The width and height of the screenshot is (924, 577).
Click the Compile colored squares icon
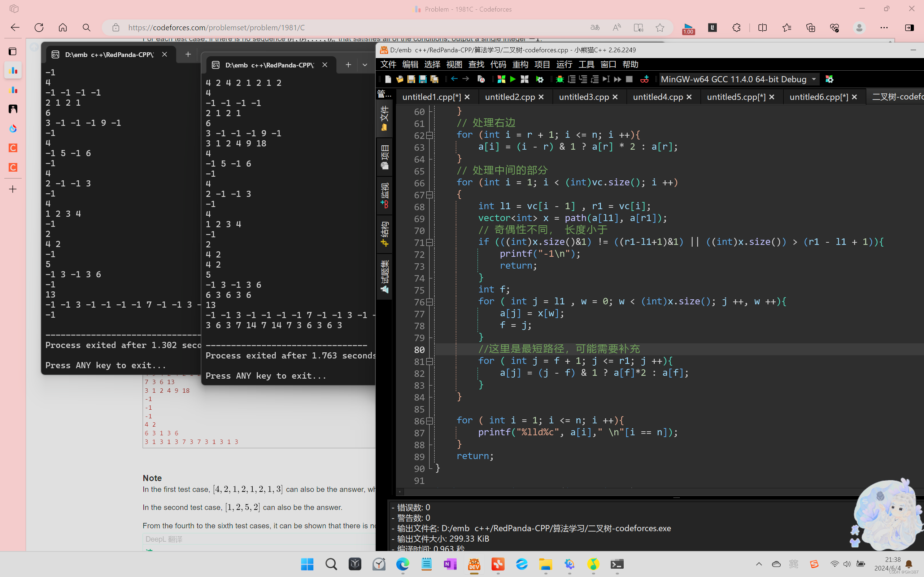click(x=501, y=79)
